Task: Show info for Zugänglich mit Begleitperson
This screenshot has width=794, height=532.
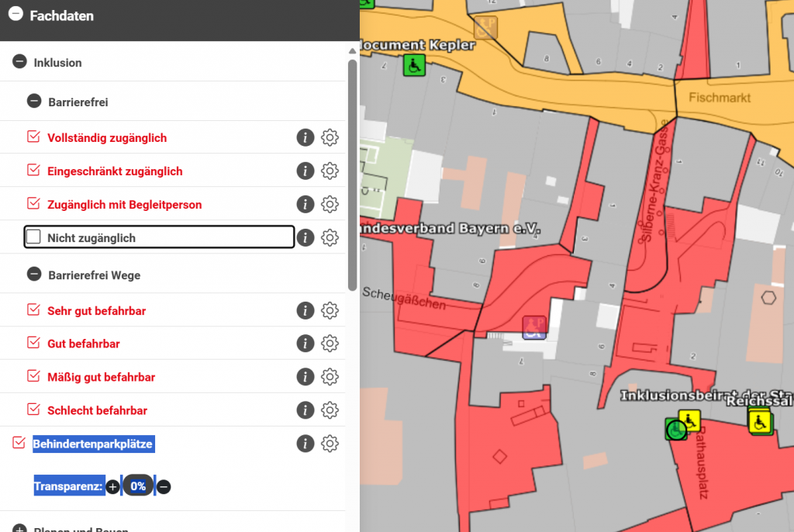Action: [x=306, y=204]
